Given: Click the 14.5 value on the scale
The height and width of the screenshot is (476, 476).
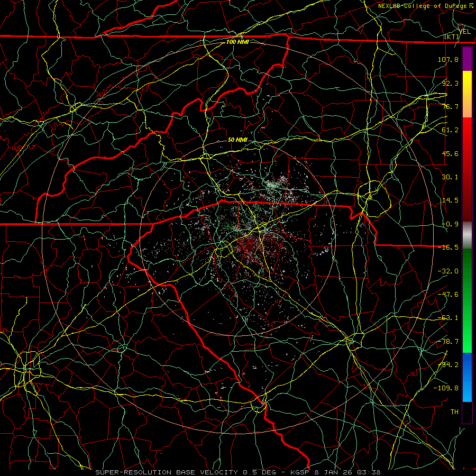Looking at the screenshot, I should (x=450, y=200).
